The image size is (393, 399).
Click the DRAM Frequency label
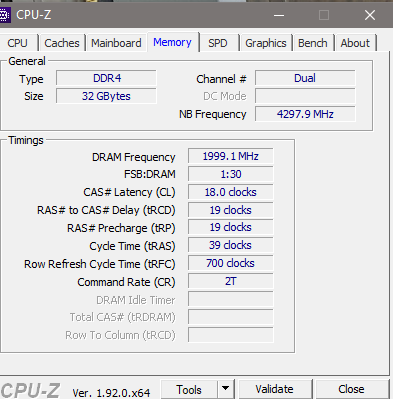pyautogui.click(x=134, y=157)
